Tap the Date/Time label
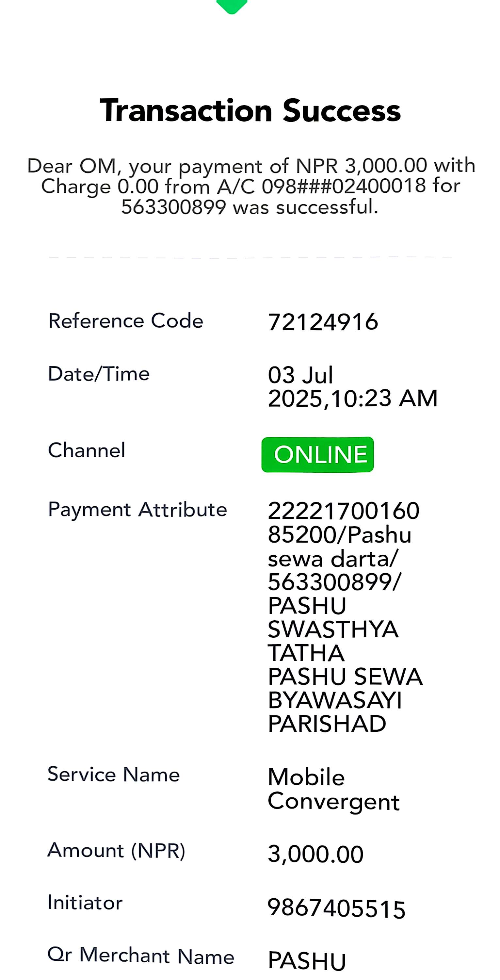This screenshot has width=500, height=980. 99,374
